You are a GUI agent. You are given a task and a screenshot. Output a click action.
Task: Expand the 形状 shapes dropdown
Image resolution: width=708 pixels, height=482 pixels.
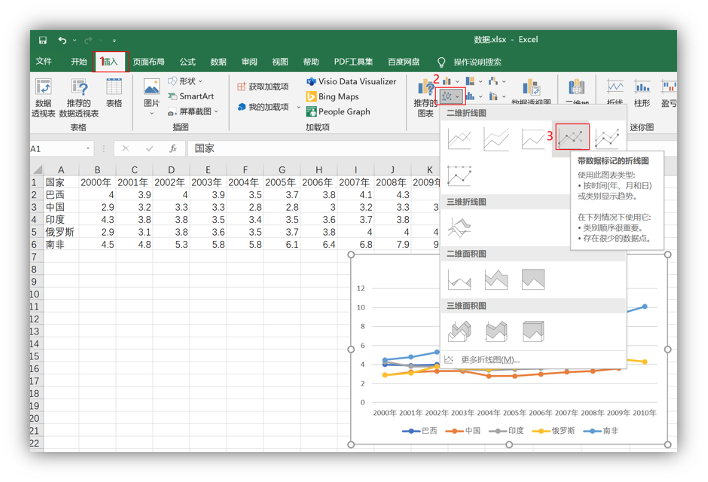(190, 81)
